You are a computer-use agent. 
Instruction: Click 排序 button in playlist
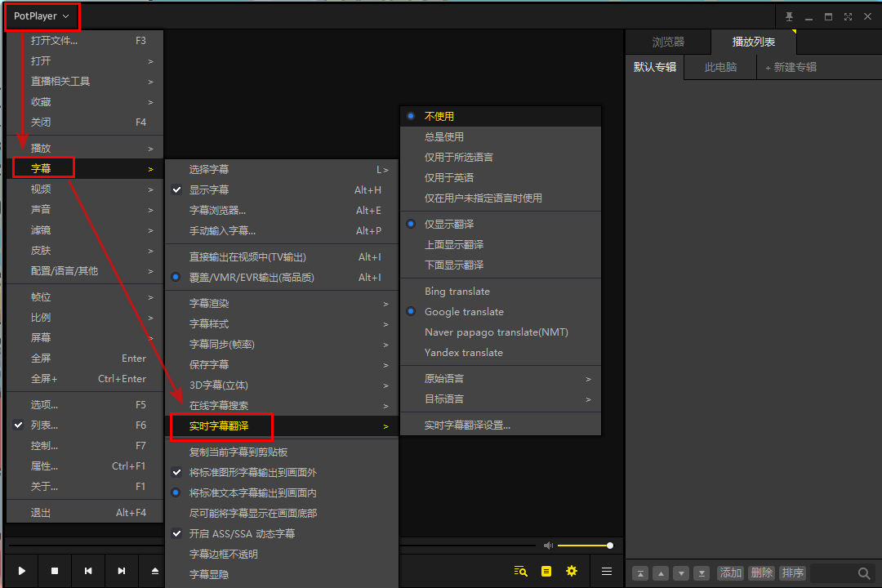tap(792, 572)
